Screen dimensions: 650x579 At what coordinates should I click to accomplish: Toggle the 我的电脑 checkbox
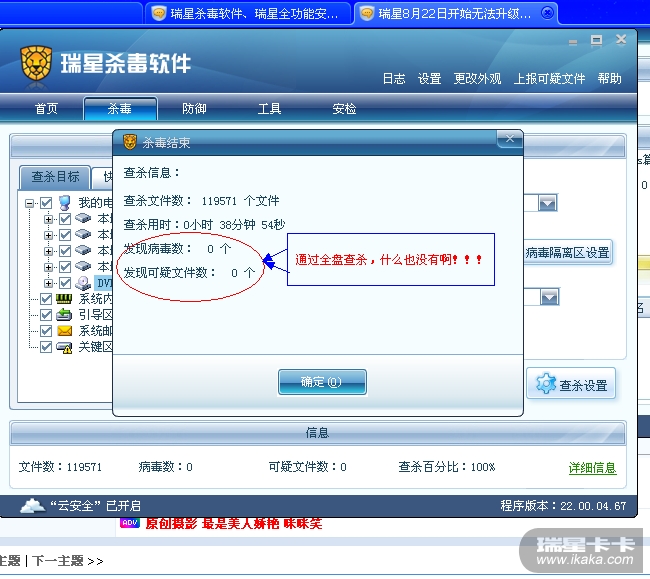(x=46, y=203)
